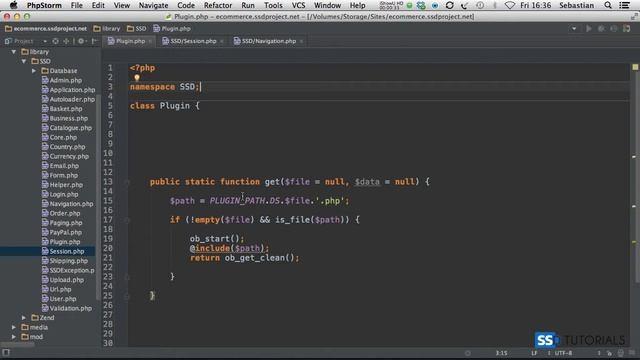Open the Tools menu
The image size is (640, 360).
[x=273, y=5]
